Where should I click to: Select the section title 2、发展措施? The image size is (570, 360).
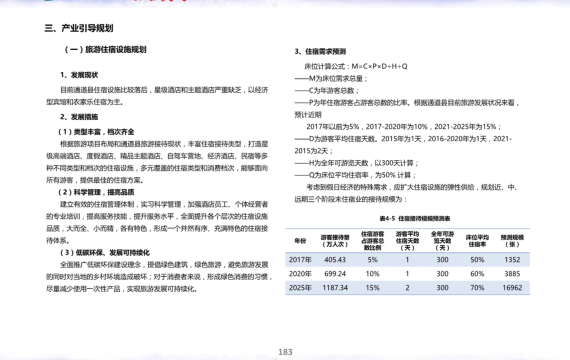point(79,117)
